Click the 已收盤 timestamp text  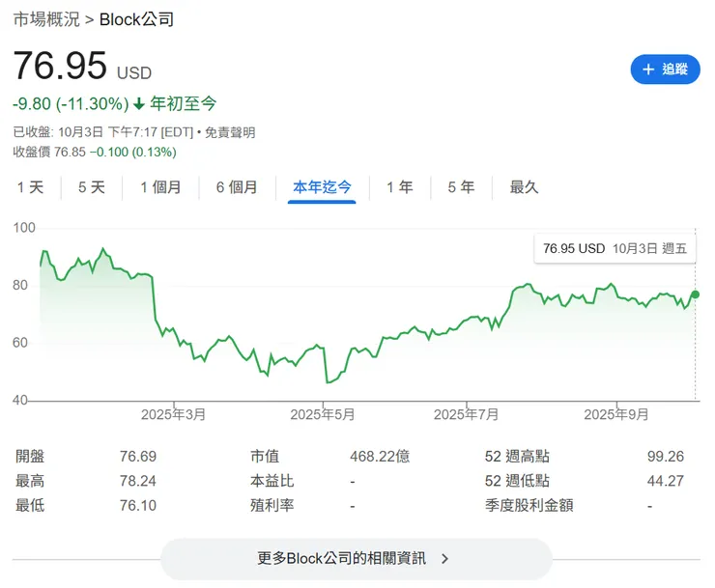[103, 132]
